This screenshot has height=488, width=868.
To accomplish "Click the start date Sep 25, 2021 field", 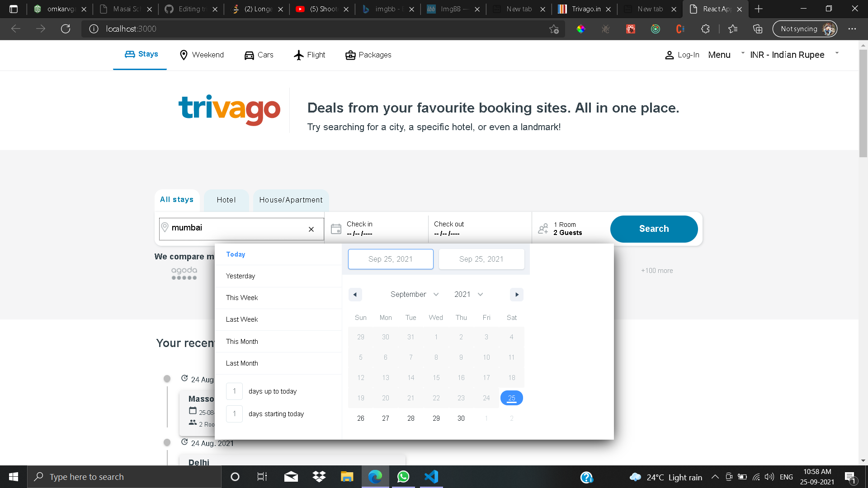I will pyautogui.click(x=391, y=259).
